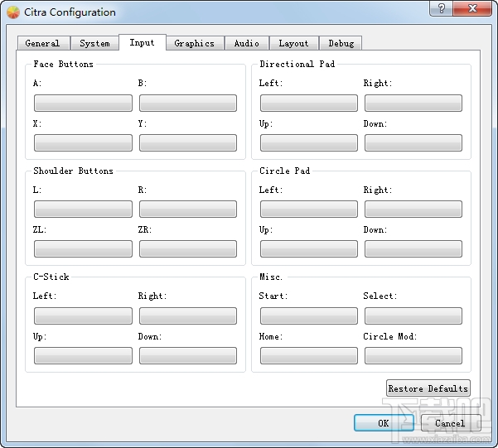Click Circle Pad Left binding button
The height and width of the screenshot is (448, 498).
click(309, 209)
